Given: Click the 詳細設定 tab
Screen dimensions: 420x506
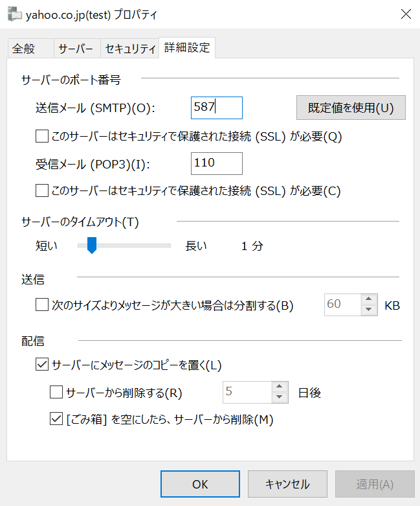Looking at the screenshot, I should point(187,48).
